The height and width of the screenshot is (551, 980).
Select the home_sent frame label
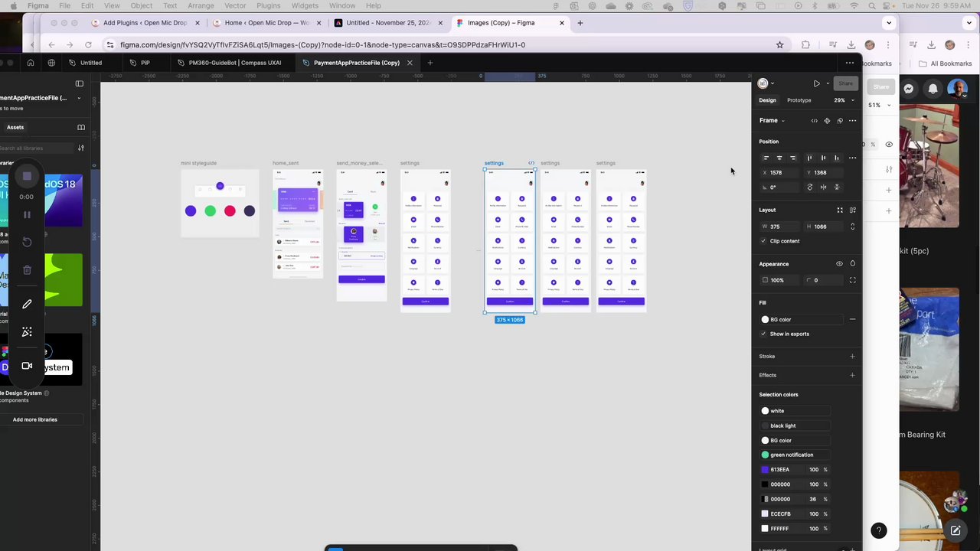click(286, 163)
